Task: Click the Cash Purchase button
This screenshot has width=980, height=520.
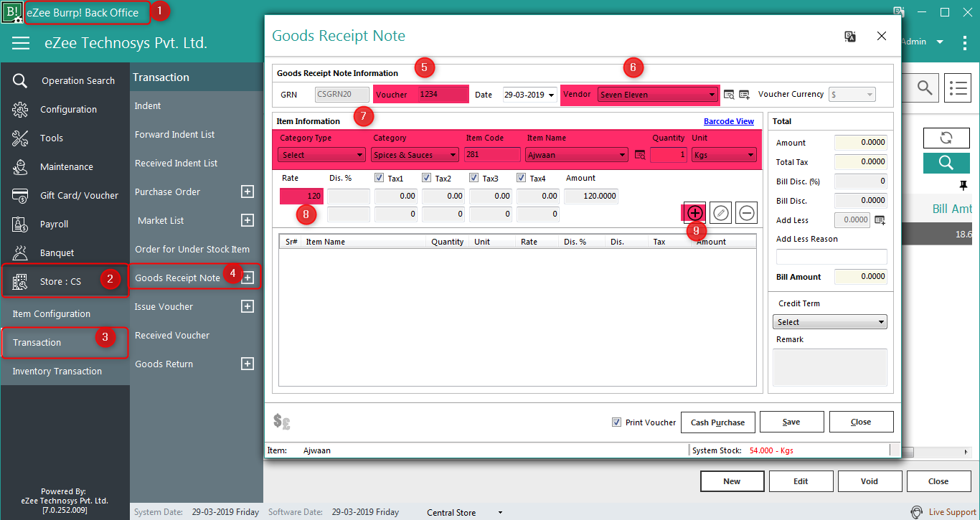Action: (717, 422)
